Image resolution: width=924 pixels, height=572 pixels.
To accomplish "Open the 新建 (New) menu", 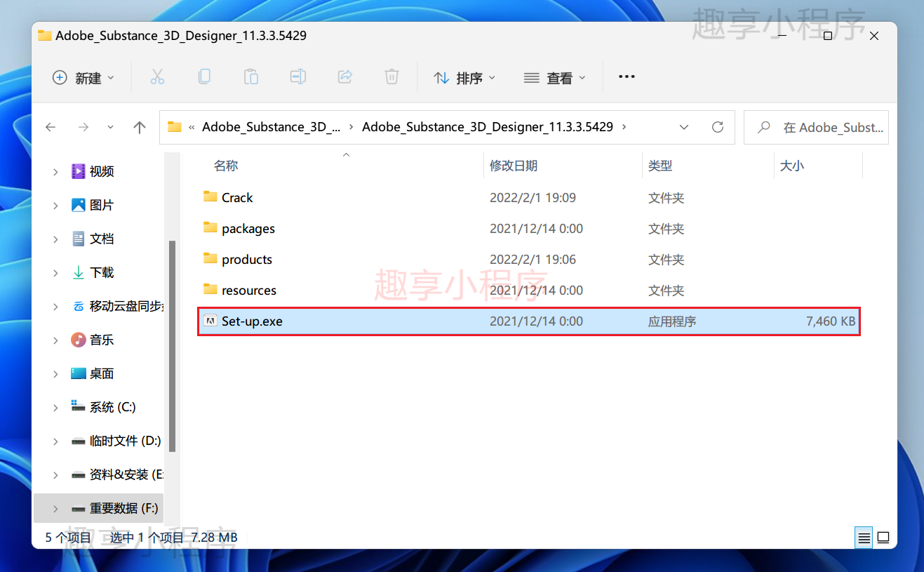I will [83, 78].
